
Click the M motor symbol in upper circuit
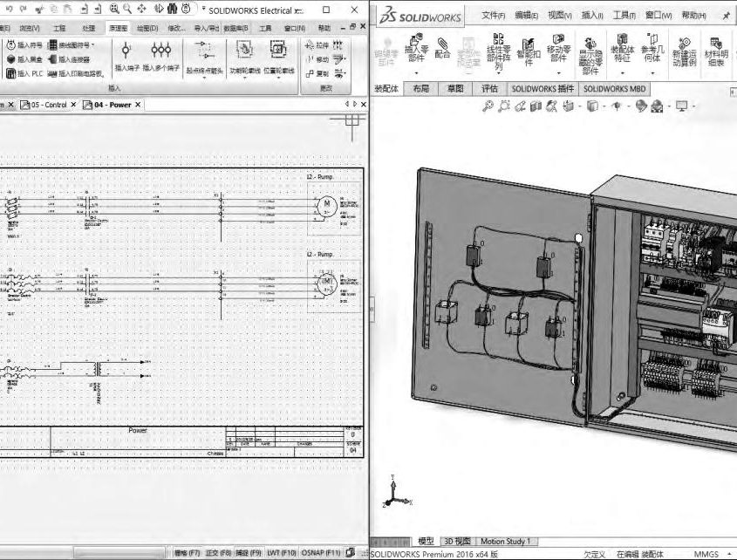pos(327,206)
